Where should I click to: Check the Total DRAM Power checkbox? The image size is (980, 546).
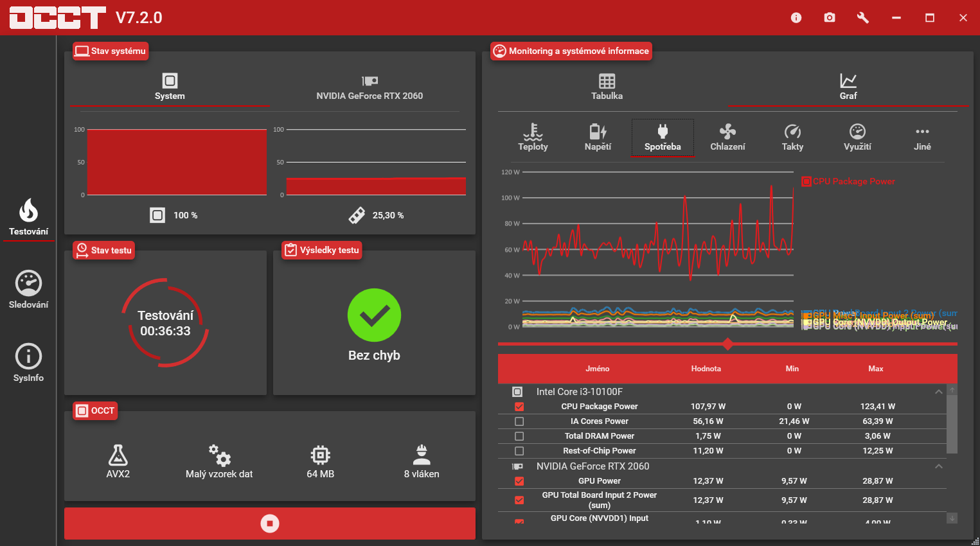519,436
